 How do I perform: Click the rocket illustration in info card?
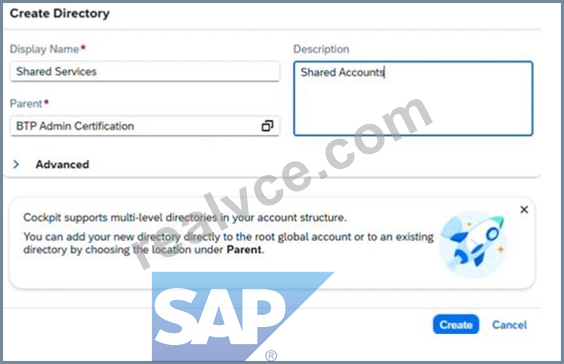pos(473,245)
